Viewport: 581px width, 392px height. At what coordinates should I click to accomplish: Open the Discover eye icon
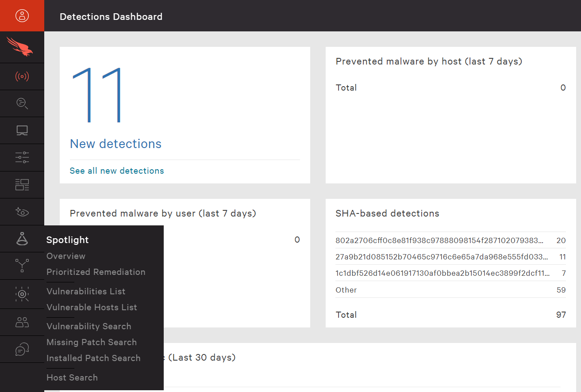click(x=22, y=212)
